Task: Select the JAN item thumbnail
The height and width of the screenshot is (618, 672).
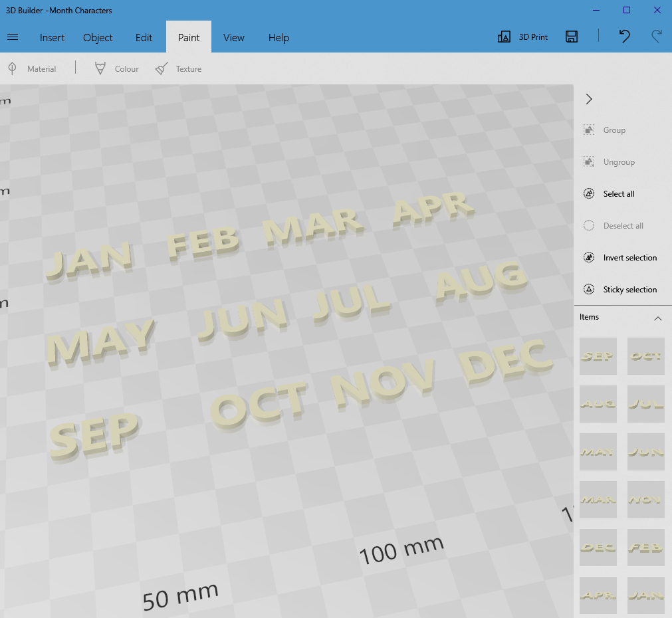Action: click(645, 595)
